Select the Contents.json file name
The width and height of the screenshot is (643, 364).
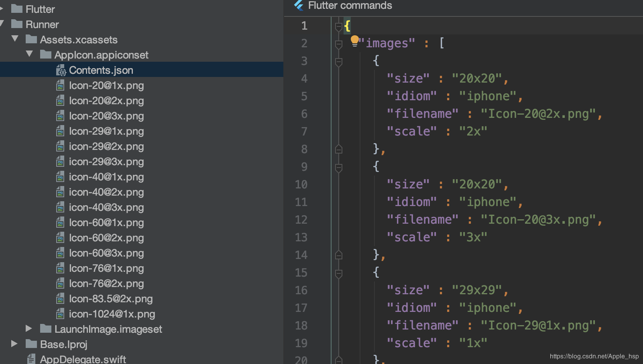click(101, 70)
